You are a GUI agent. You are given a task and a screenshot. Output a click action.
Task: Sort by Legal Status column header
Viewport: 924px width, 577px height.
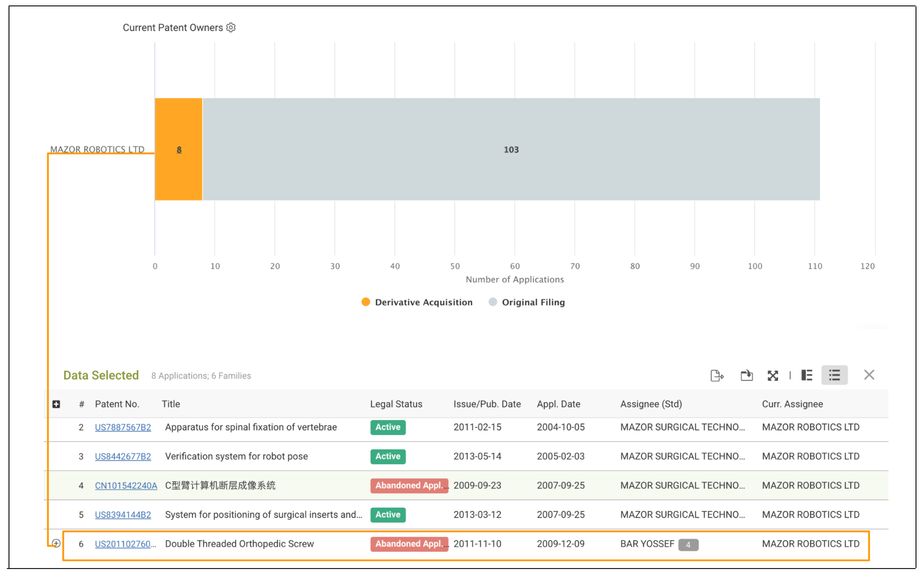(396, 404)
